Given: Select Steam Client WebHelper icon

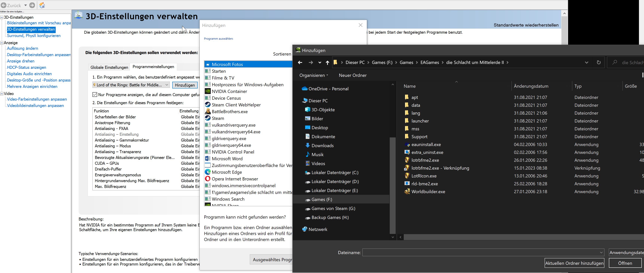Looking at the screenshot, I should (208, 105).
